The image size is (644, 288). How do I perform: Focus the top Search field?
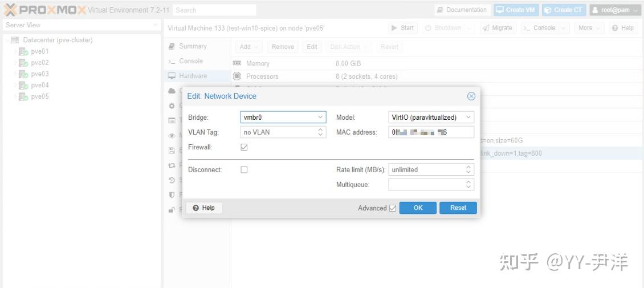[x=214, y=10]
